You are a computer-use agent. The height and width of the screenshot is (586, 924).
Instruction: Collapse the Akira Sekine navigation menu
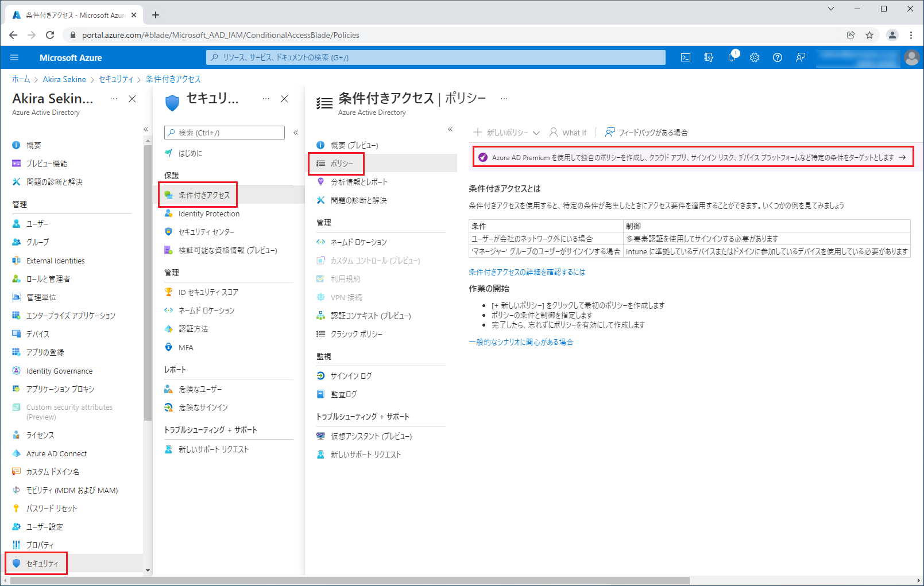(146, 129)
